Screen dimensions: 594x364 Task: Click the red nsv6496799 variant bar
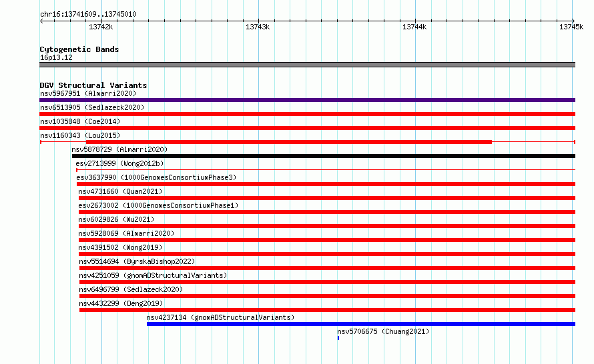click(327, 296)
